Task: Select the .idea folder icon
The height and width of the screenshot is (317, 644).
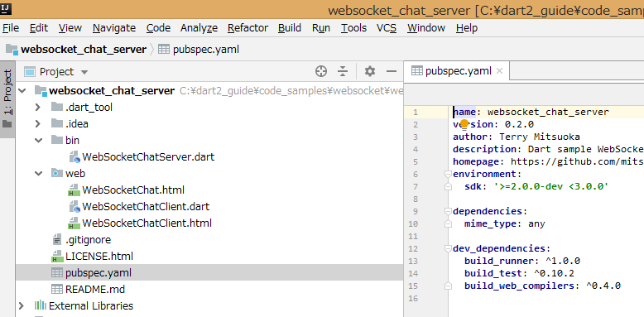Action: [56, 123]
